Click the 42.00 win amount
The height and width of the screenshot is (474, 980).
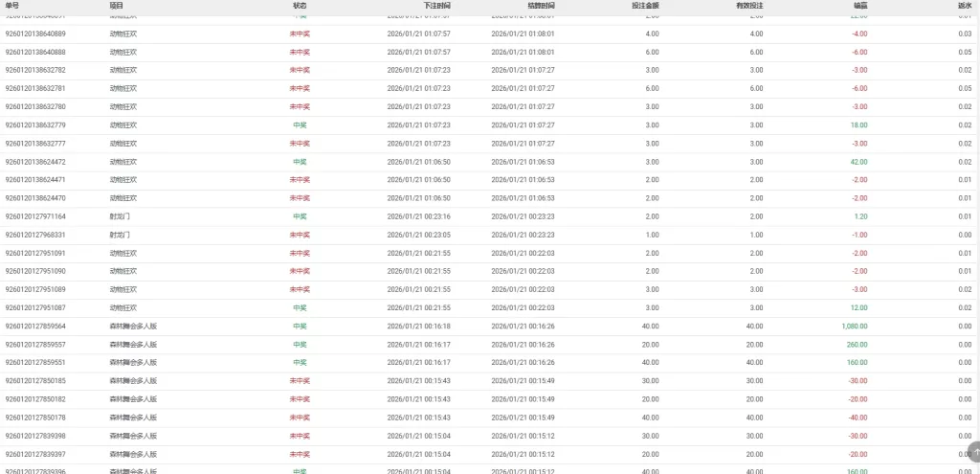coord(858,162)
